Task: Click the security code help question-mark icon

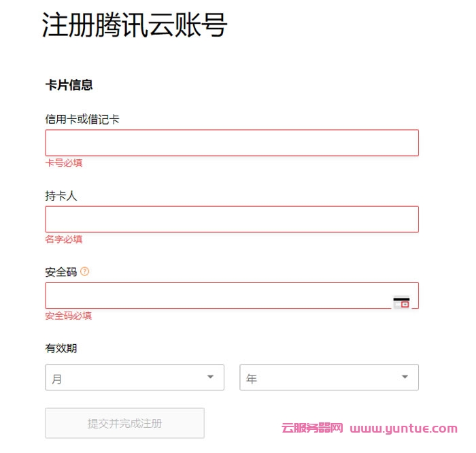Action: click(85, 271)
